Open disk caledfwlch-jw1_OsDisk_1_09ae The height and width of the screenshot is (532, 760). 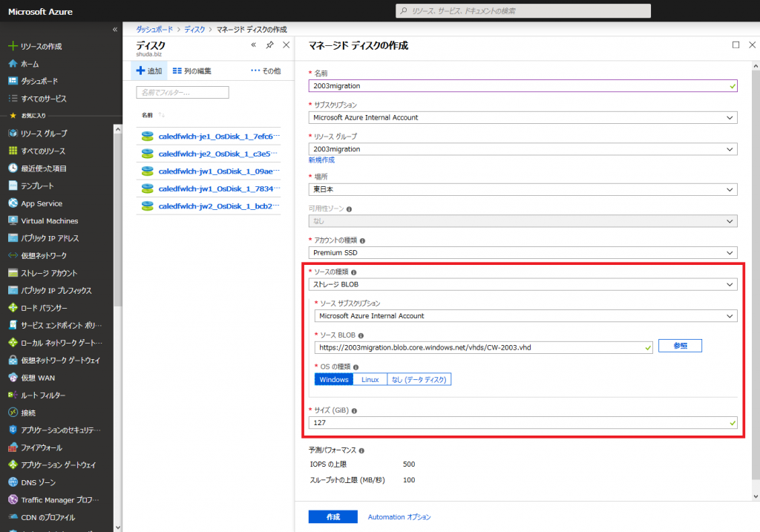[219, 171]
